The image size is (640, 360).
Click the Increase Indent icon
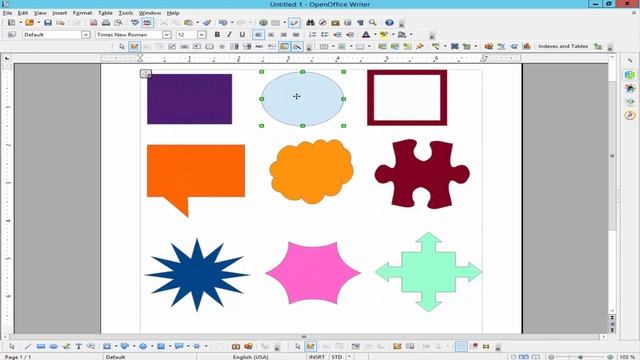pyautogui.click(x=350, y=35)
